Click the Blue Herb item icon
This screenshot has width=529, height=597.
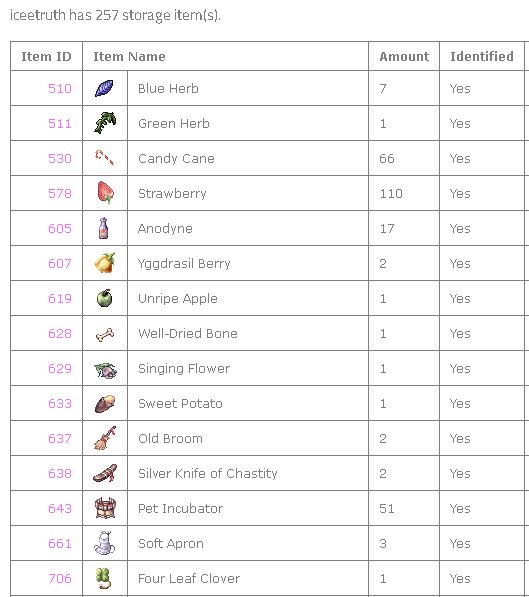[x=104, y=88]
